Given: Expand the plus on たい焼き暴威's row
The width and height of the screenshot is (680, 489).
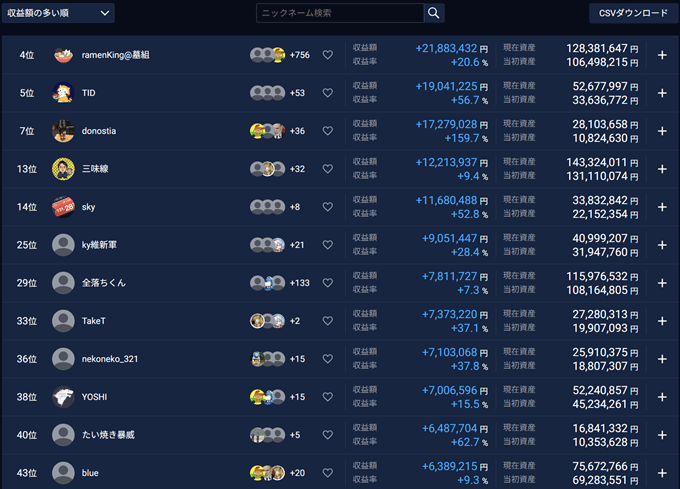Looking at the screenshot, I should click(x=662, y=435).
